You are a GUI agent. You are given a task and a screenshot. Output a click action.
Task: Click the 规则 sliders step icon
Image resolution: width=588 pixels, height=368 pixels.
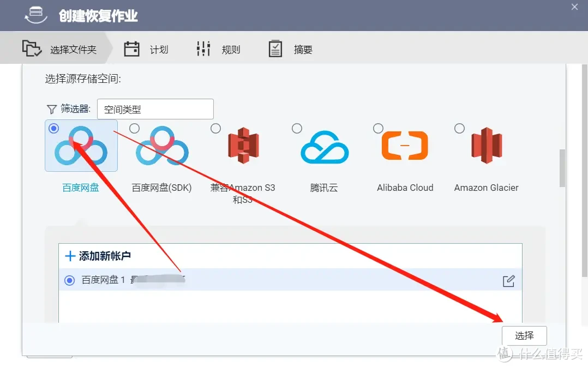203,49
